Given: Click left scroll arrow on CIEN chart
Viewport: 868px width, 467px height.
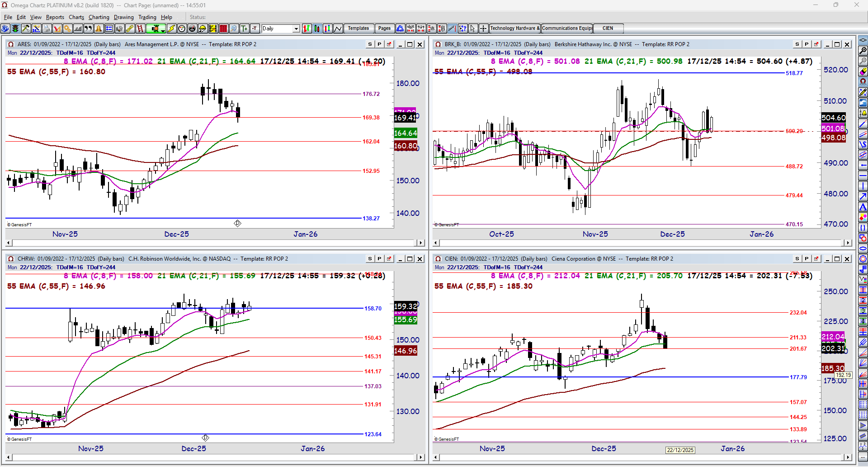Looking at the screenshot, I should click(436, 457).
